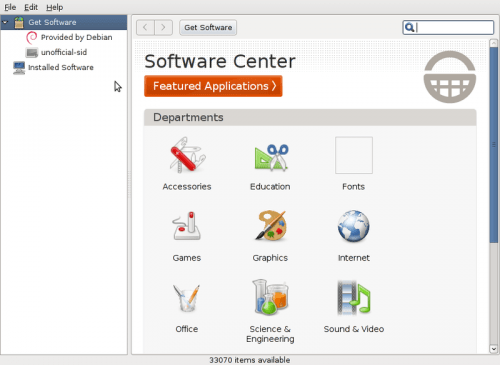
Task: Open the Accessories department icon
Action: [x=187, y=155]
